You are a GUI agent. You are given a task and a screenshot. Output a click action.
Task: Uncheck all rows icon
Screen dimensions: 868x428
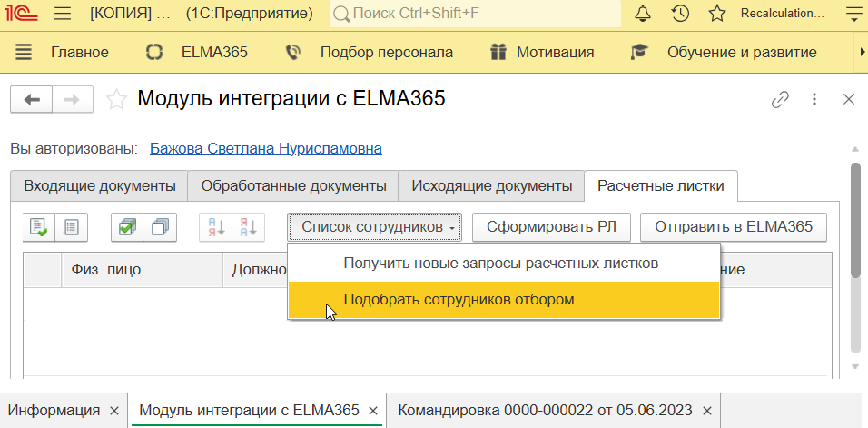[160, 227]
